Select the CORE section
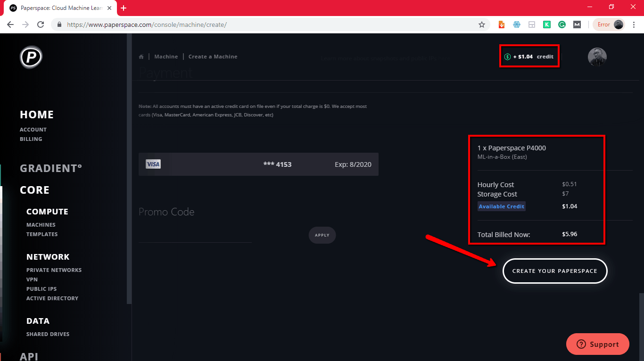Screen dimensions: 644x361 34,190
